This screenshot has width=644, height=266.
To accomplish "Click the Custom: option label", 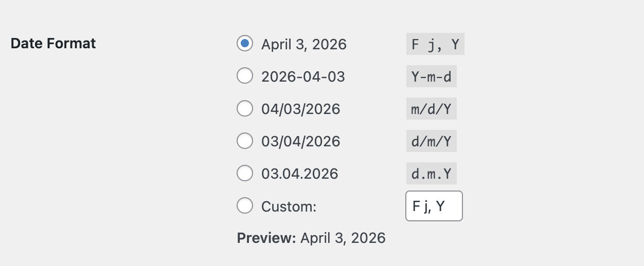I will pos(288,206).
